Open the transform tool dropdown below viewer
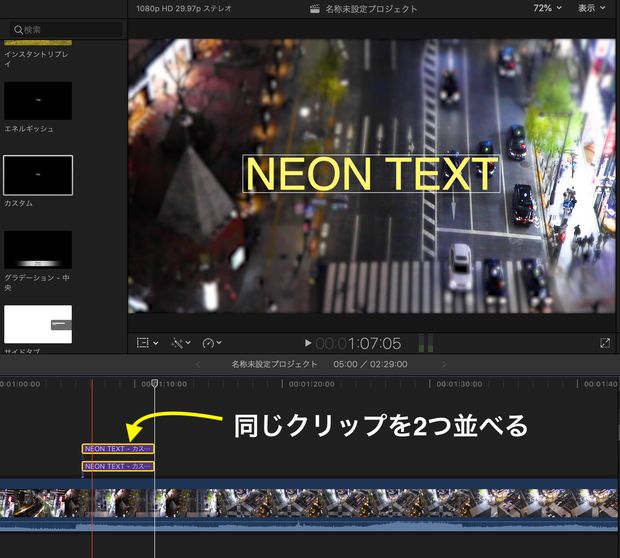Screen dimensions: 620x558 (x=147, y=343)
